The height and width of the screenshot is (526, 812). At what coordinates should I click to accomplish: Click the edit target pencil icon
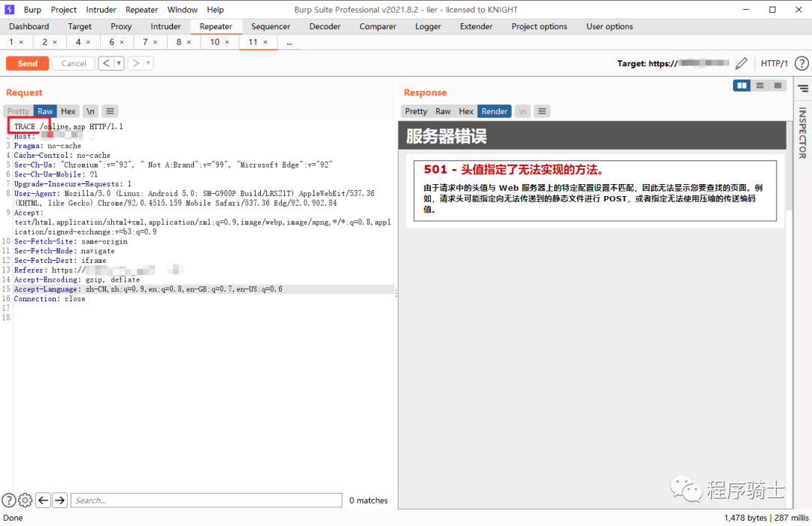741,64
